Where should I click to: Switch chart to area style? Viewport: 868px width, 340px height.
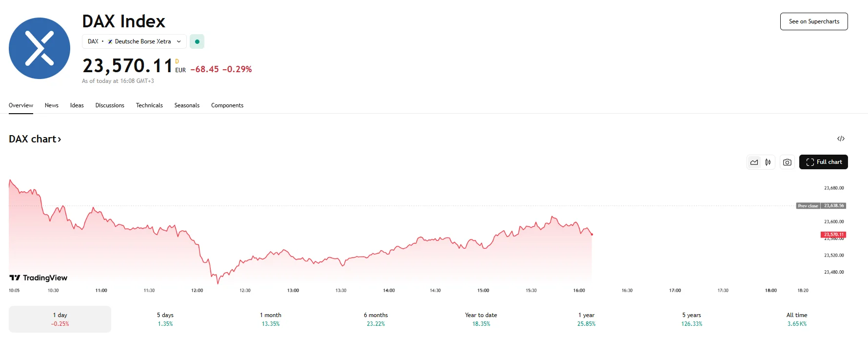pyautogui.click(x=754, y=162)
